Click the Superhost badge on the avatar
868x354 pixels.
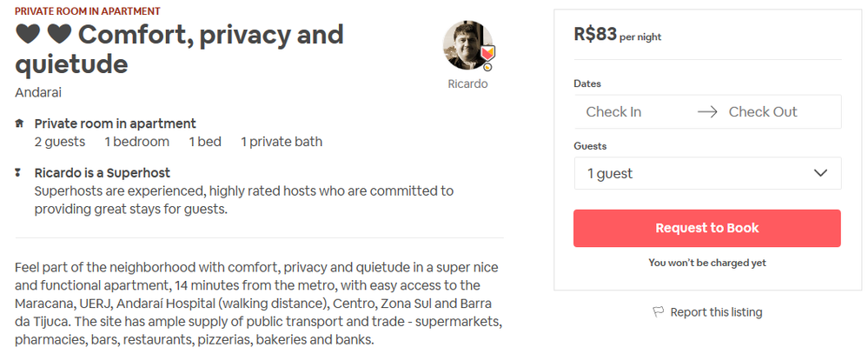(487, 57)
